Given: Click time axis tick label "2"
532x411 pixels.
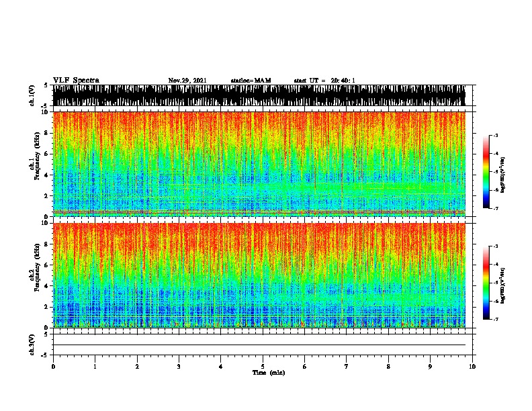Looking at the screenshot, I should click(x=137, y=367).
